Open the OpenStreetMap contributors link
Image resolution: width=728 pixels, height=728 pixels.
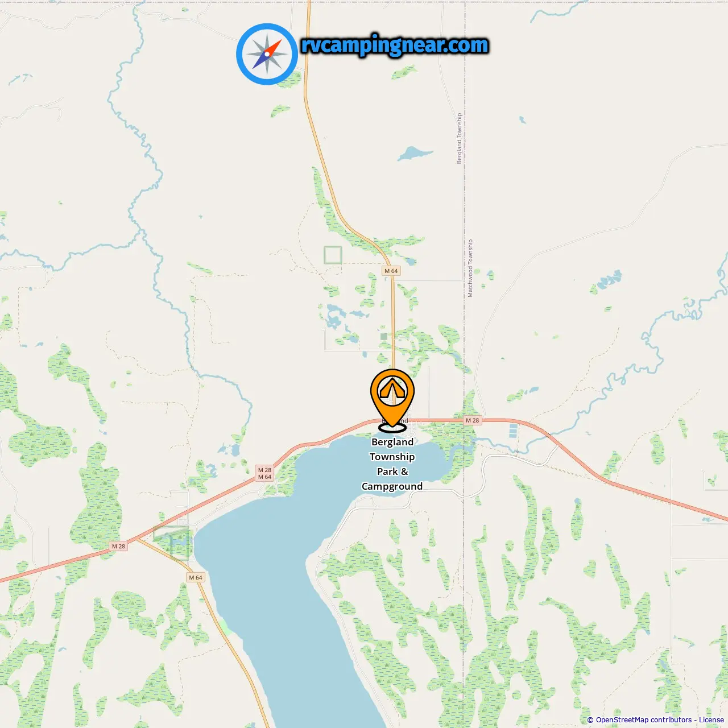pyautogui.click(x=643, y=720)
